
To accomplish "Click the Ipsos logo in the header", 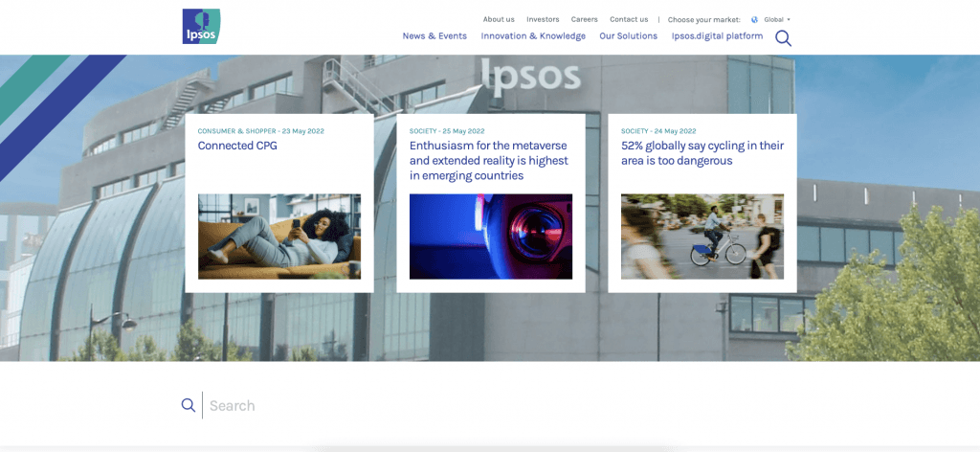I will (201, 26).
